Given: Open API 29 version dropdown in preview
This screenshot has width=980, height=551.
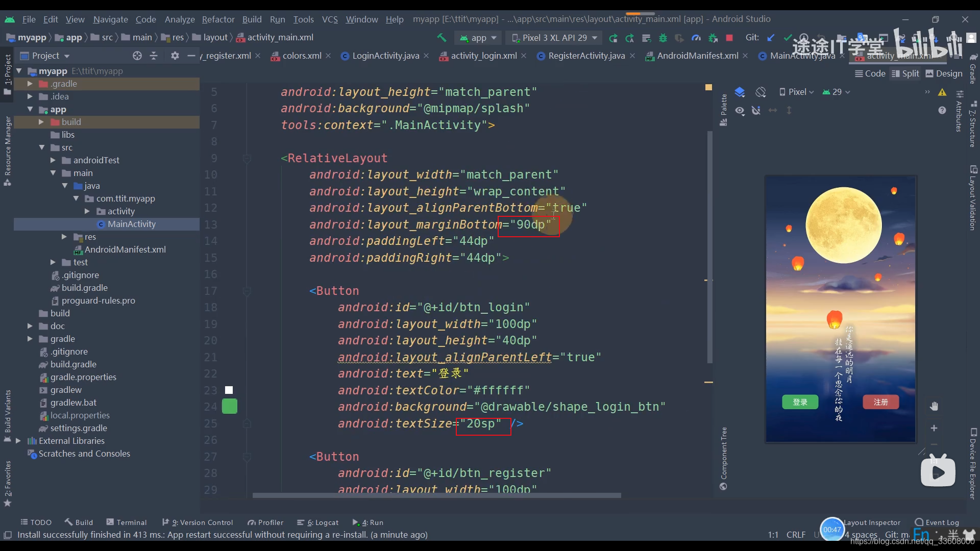Looking at the screenshot, I should pyautogui.click(x=836, y=92).
